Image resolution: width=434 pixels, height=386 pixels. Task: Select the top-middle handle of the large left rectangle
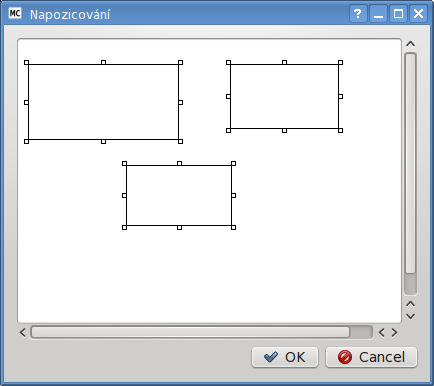[x=104, y=62]
